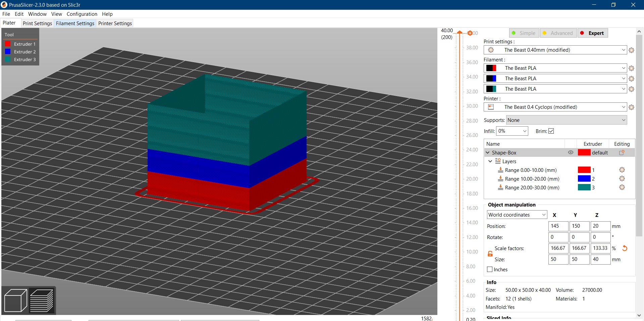The width and height of the screenshot is (644, 321).
Task: Click Rotate Y field showing 0
Action: click(579, 237)
